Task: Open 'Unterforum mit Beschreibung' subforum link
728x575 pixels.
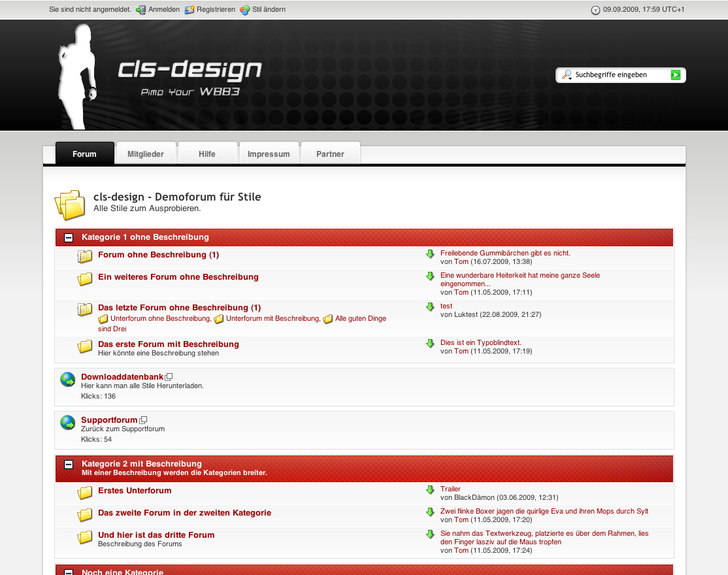Action: [x=273, y=319]
